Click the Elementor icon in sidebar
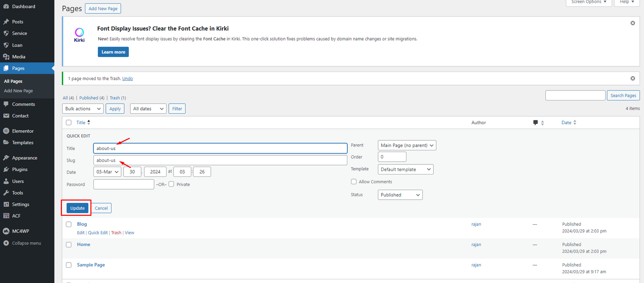 [x=6, y=131]
